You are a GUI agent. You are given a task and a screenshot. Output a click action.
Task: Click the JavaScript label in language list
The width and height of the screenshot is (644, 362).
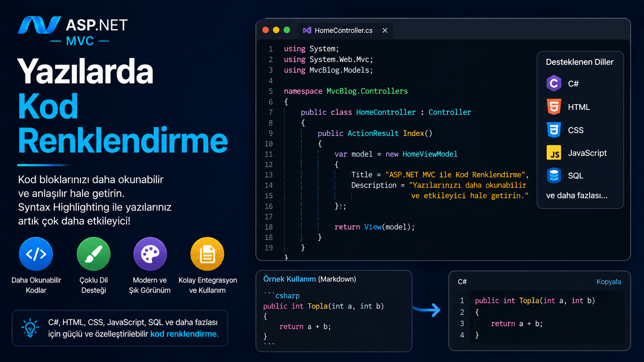point(587,153)
